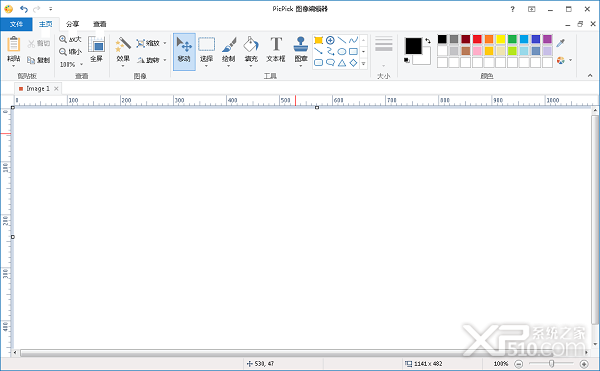Image resolution: width=600 pixels, height=371 pixels.
Task: Switch to the View (查看) ribbon tab
Action: point(99,24)
